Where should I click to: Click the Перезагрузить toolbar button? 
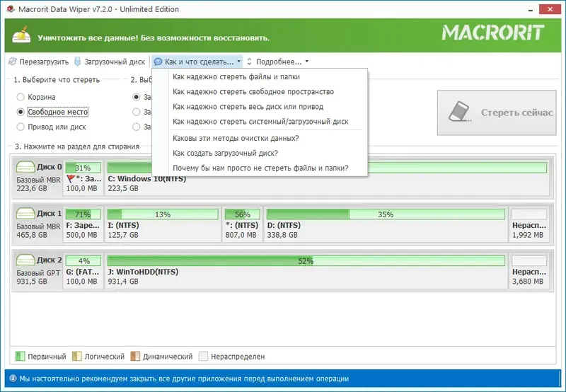[39, 62]
